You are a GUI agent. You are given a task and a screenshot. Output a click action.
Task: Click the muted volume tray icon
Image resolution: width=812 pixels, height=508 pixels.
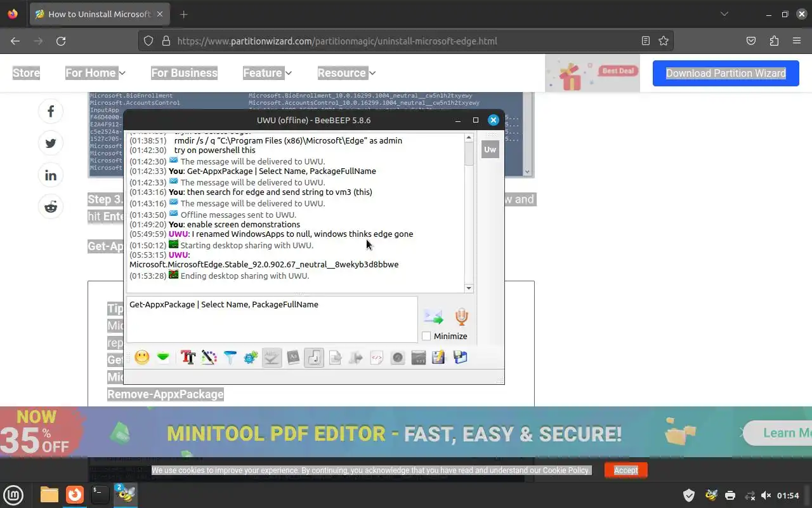tap(766, 495)
